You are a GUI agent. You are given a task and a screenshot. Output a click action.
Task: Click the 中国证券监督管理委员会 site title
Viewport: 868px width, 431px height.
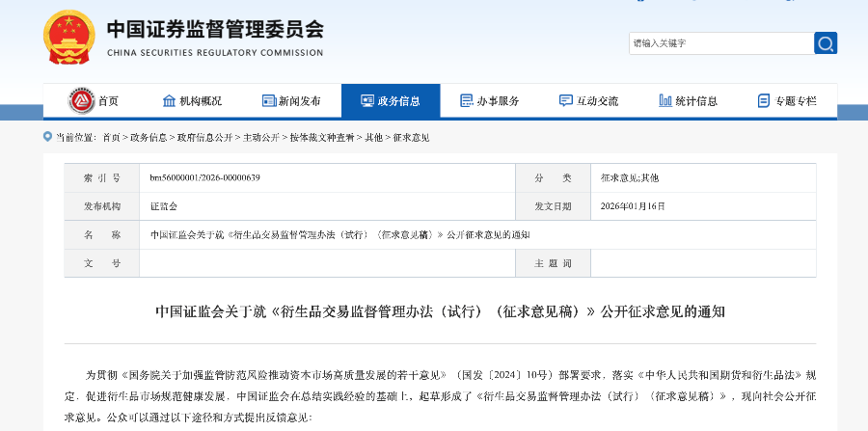(x=215, y=29)
